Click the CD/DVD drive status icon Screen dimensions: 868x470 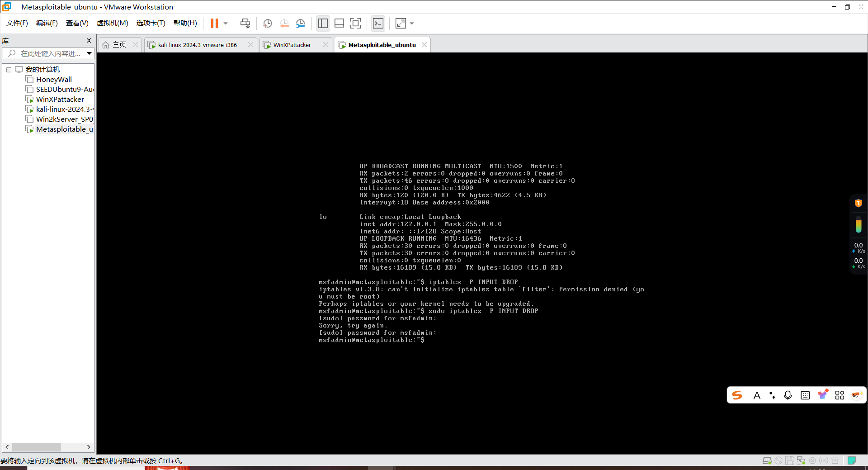tap(778, 461)
